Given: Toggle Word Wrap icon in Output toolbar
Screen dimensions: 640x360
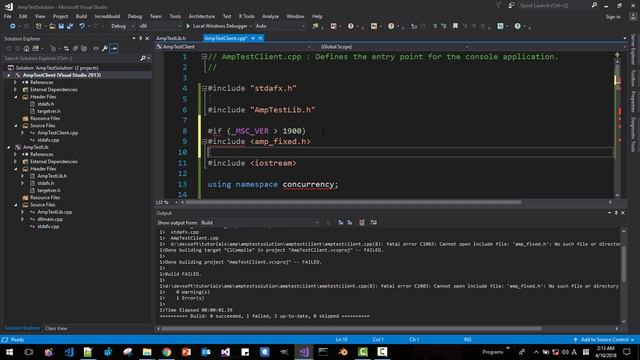Looking at the screenshot, I should tap(373, 222).
